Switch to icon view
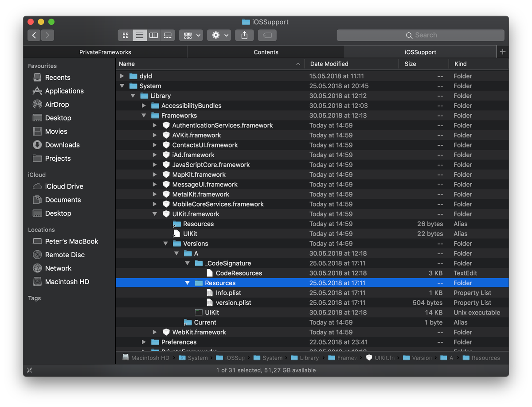Image resolution: width=532 pixels, height=407 pixels. 125,35
